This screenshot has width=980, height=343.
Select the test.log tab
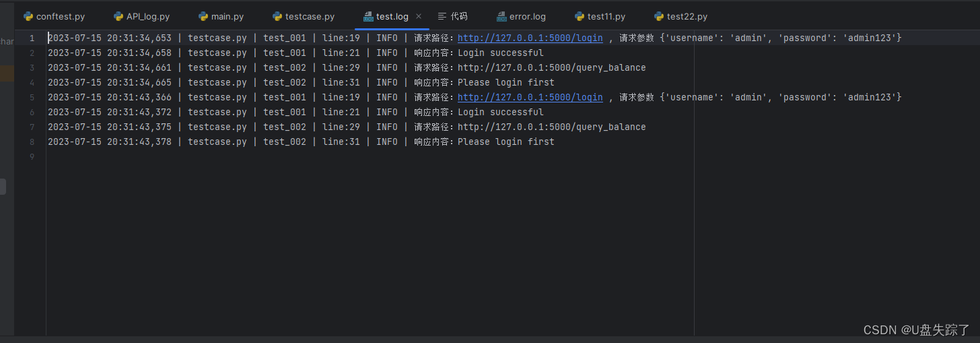392,16
